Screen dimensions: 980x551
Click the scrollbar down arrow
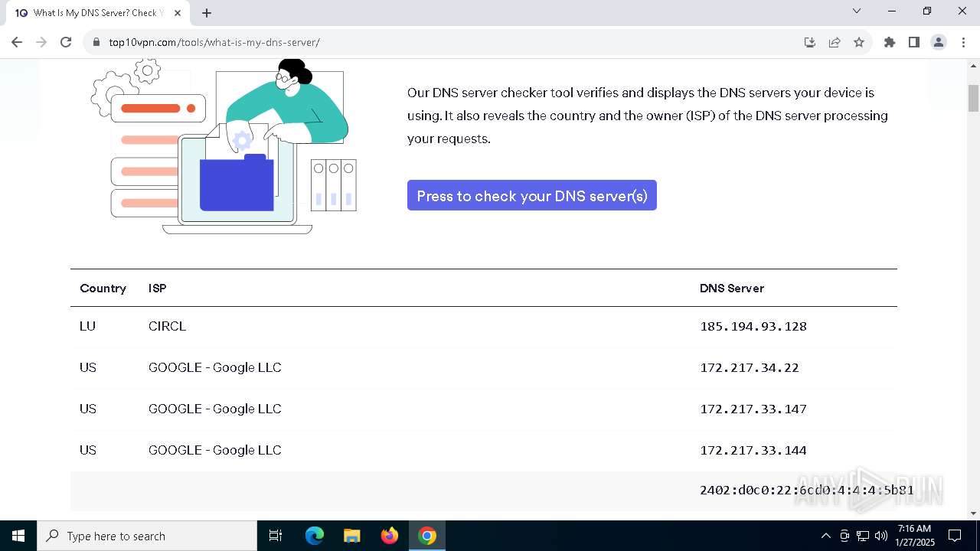pos(974,514)
